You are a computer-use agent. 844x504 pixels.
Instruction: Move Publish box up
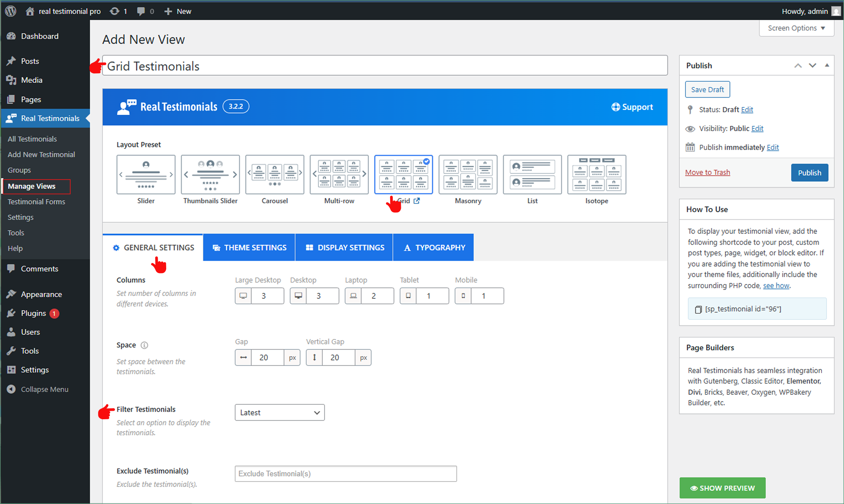798,65
